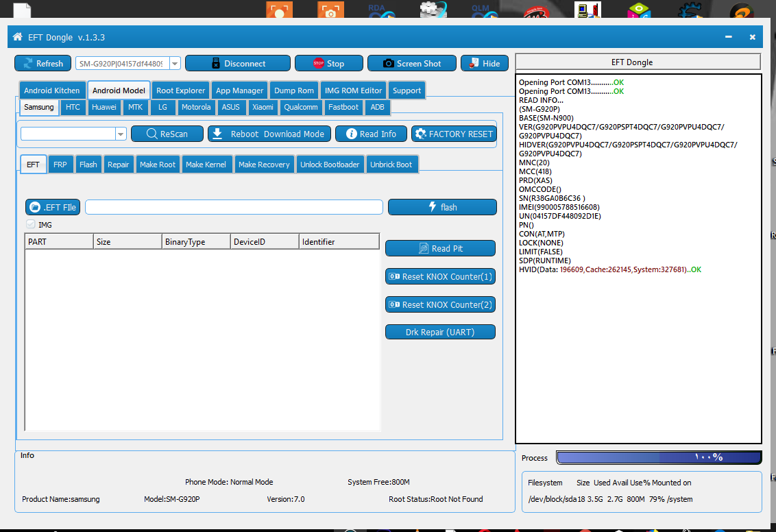This screenshot has width=776, height=532.
Task: Click the SM-G920P device combo field
Action: pos(122,63)
